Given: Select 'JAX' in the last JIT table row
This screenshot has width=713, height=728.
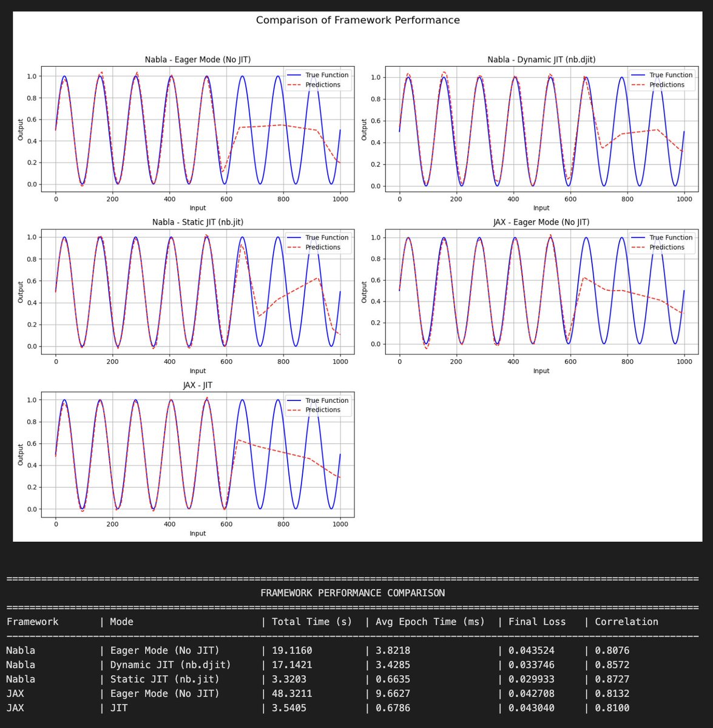Looking at the screenshot, I should coord(15,708).
